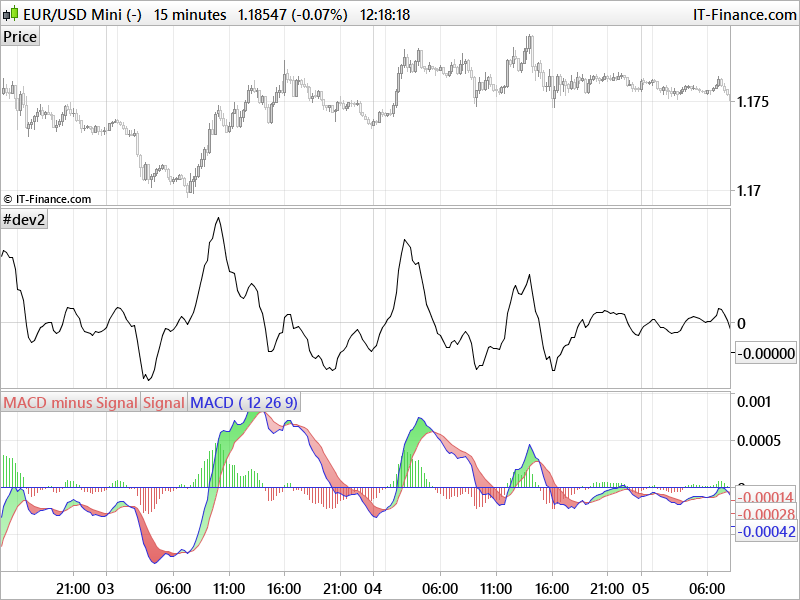Click the first 16:00 time axis label
Screen dimensions: 800x600
pos(284,589)
